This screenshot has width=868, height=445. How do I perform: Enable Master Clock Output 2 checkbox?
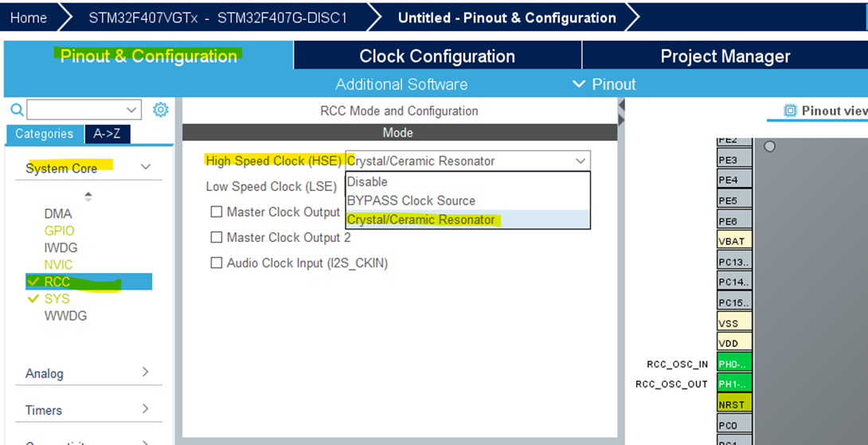[217, 237]
